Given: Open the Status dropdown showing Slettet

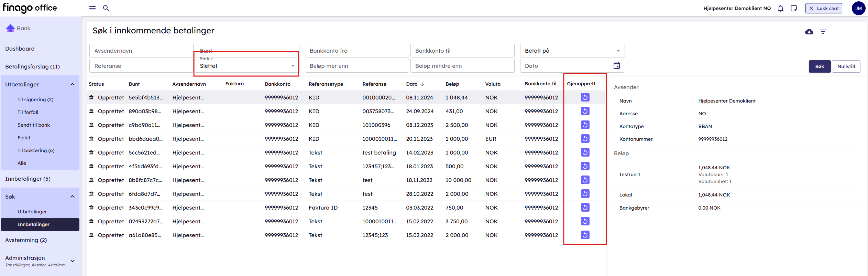Looking at the screenshot, I should tap(246, 66).
